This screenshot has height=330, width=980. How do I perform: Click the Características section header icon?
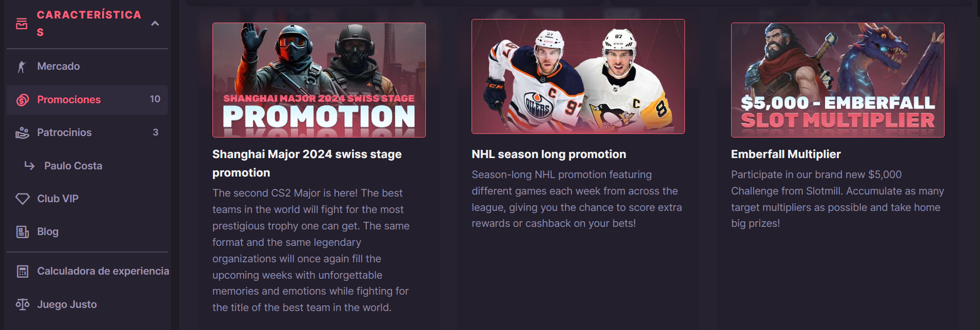pos(22,24)
